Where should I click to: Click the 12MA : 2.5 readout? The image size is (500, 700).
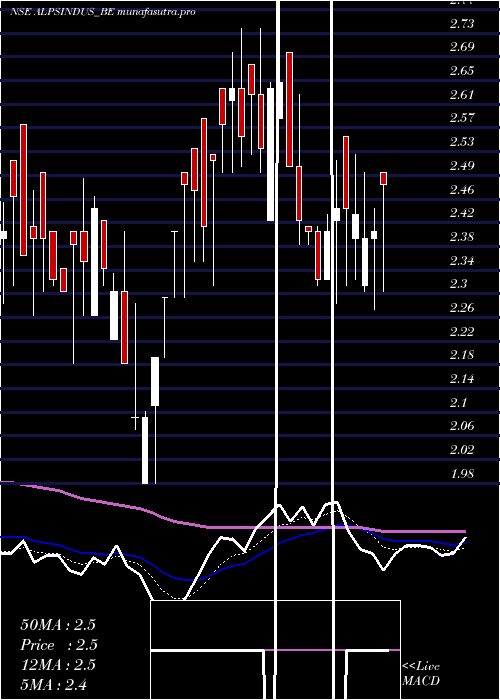(58, 665)
